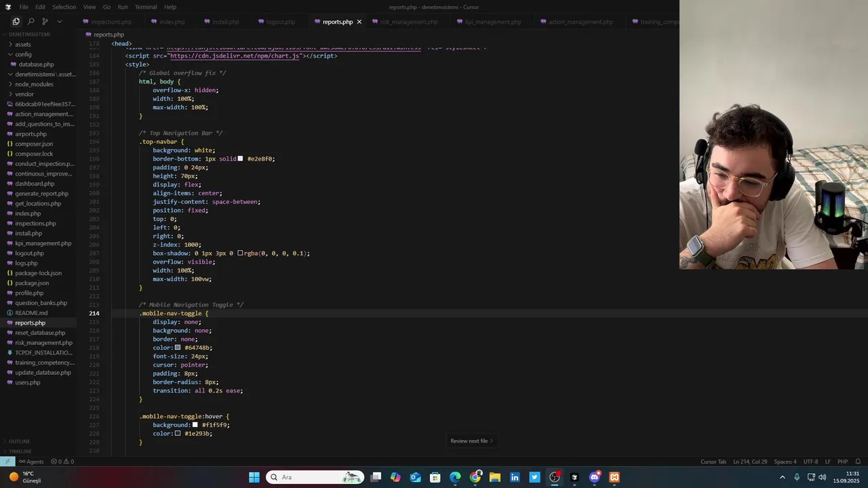The image size is (868, 488).
Task: Open the Terminal menu
Action: coord(146,7)
